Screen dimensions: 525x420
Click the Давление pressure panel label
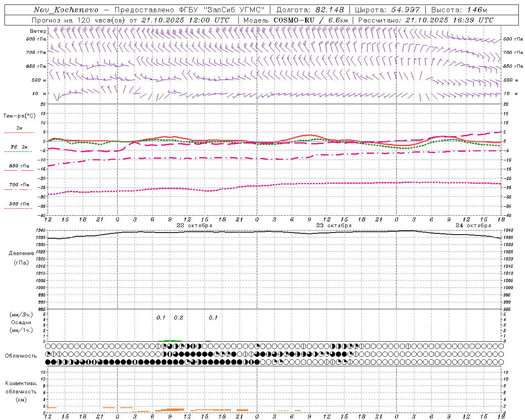[x=21, y=253]
